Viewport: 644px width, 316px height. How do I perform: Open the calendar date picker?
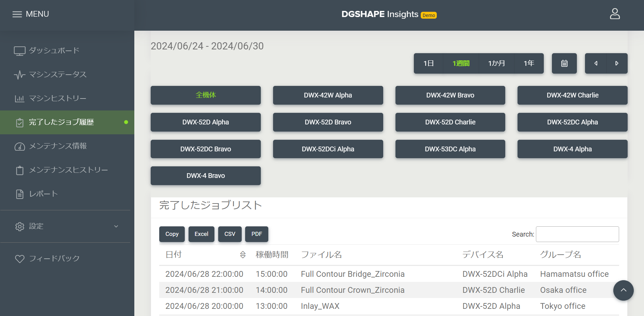[564, 63]
